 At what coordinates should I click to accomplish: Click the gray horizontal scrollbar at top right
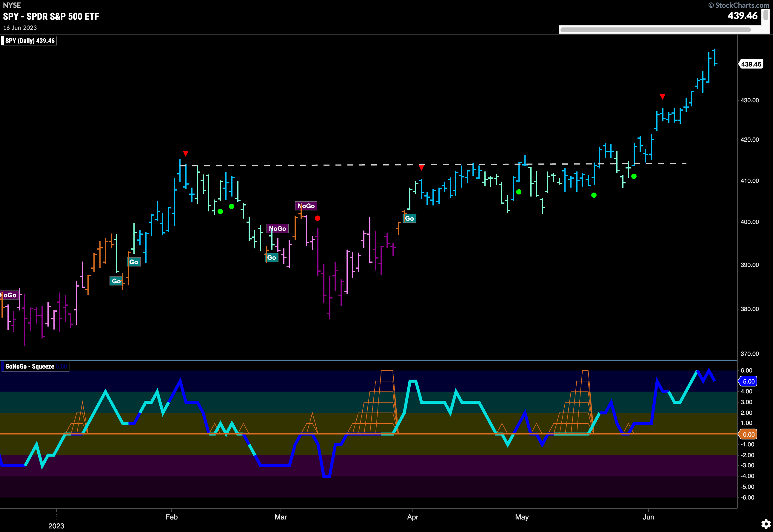pyautogui.click(x=655, y=30)
